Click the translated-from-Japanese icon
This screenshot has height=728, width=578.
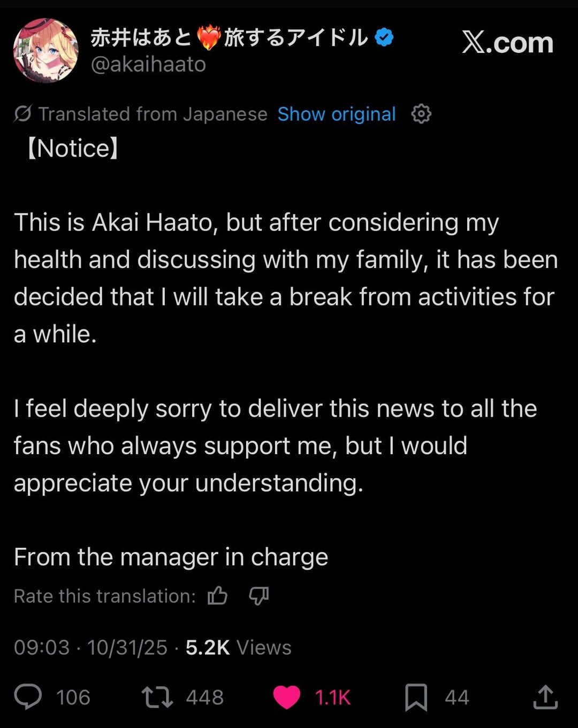[x=22, y=114]
